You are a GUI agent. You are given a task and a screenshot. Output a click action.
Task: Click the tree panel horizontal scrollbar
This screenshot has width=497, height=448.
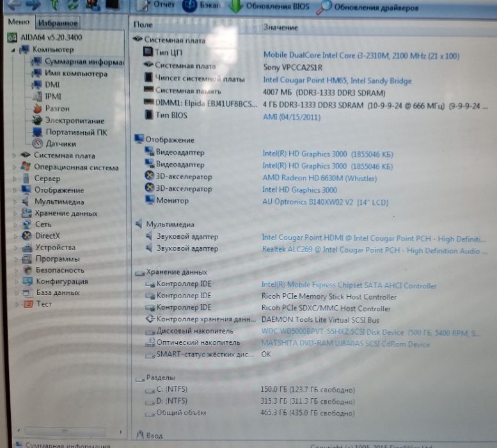[x=65, y=431]
